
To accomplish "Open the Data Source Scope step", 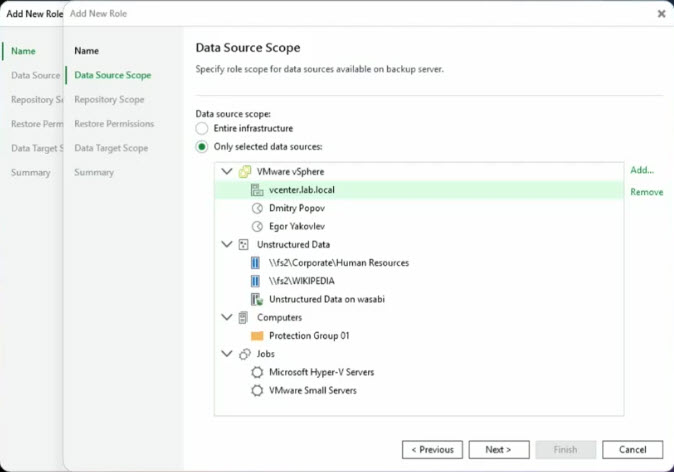I will click(x=113, y=75).
